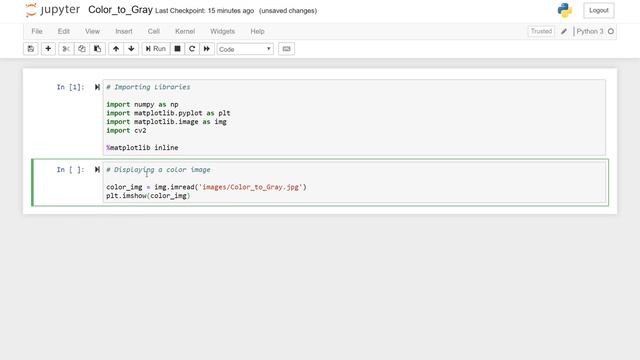
Task: Run the In [1] cell using its run icon
Action: pyautogui.click(x=97, y=87)
